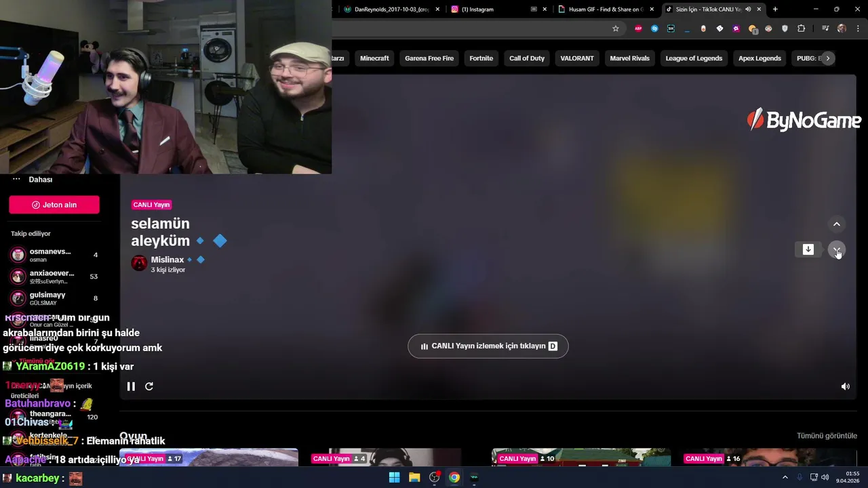Open anxiaoever... followed account
The image size is (868, 488).
(x=54, y=277)
